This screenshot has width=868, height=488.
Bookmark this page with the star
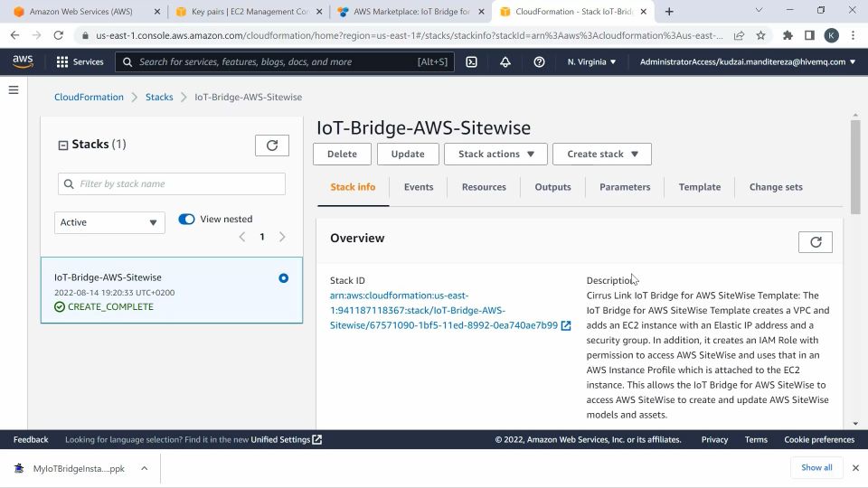tap(761, 35)
